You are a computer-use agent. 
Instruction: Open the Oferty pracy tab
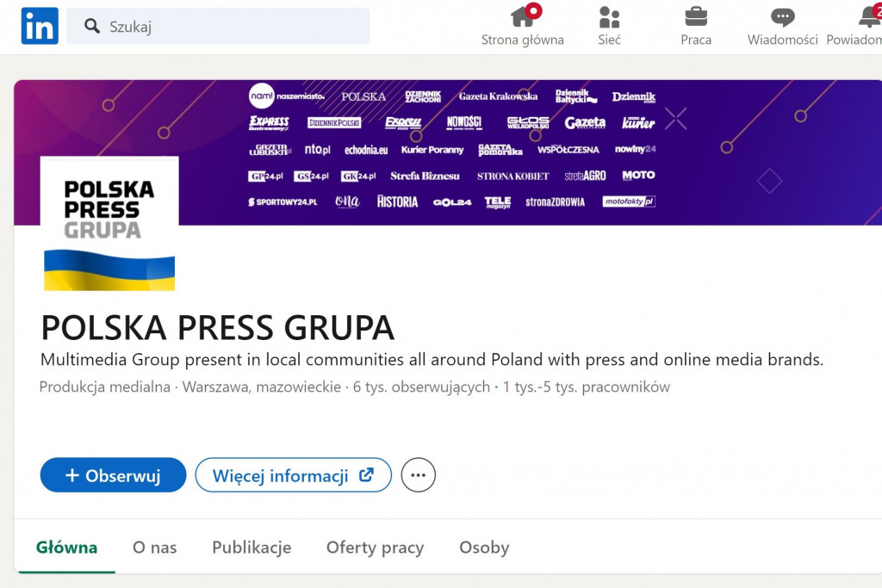pyautogui.click(x=375, y=548)
